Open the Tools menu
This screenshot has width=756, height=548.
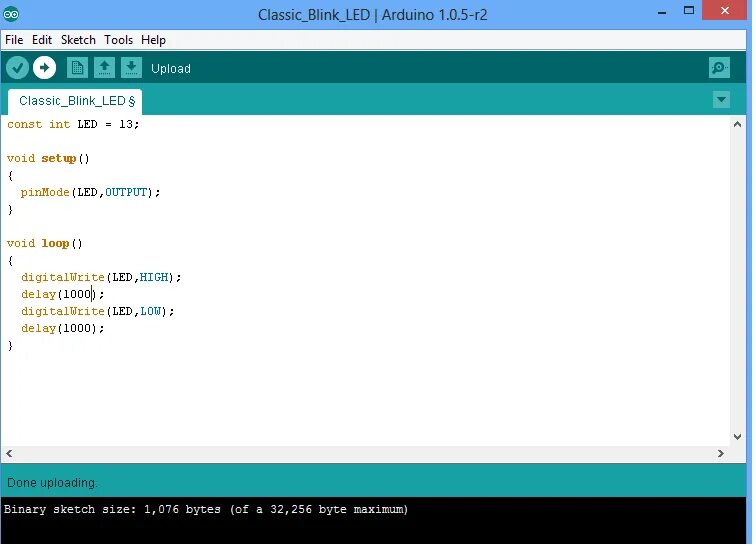tap(119, 40)
